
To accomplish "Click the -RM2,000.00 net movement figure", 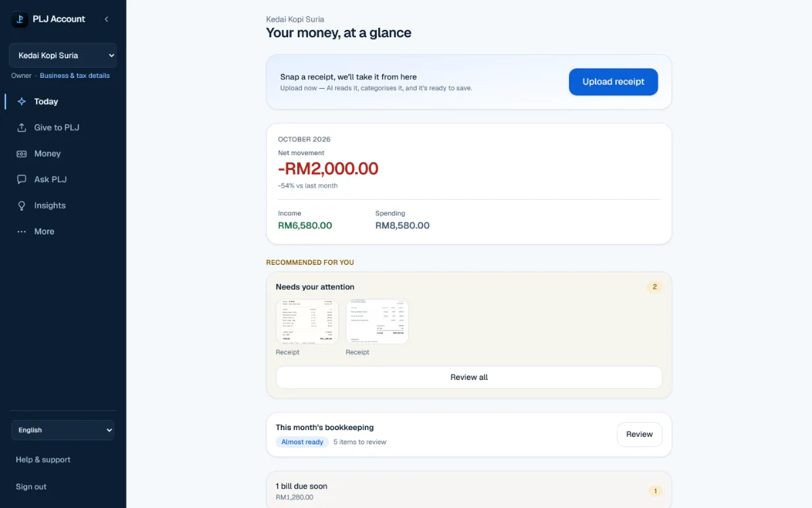I will pos(328,169).
